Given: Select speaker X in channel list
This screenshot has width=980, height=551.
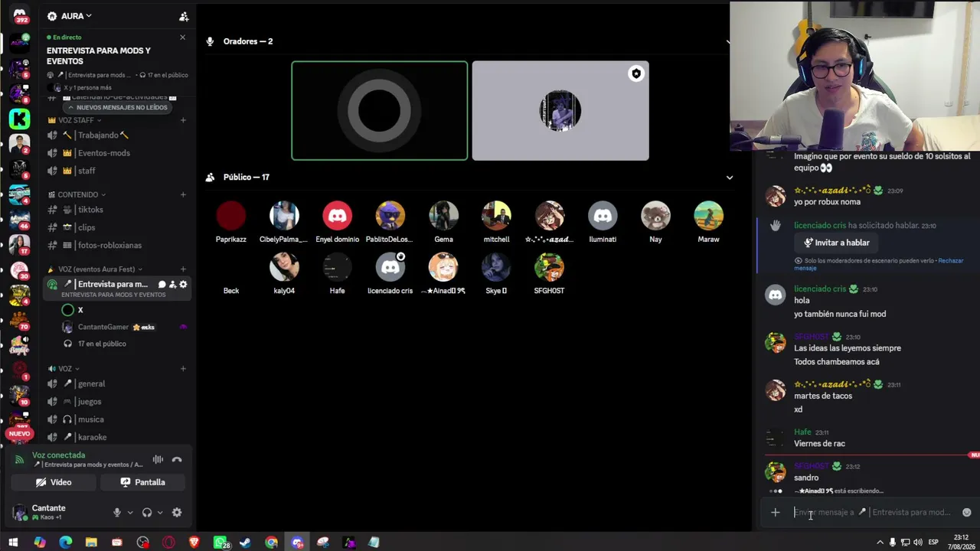Looking at the screenshot, I should coord(80,310).
